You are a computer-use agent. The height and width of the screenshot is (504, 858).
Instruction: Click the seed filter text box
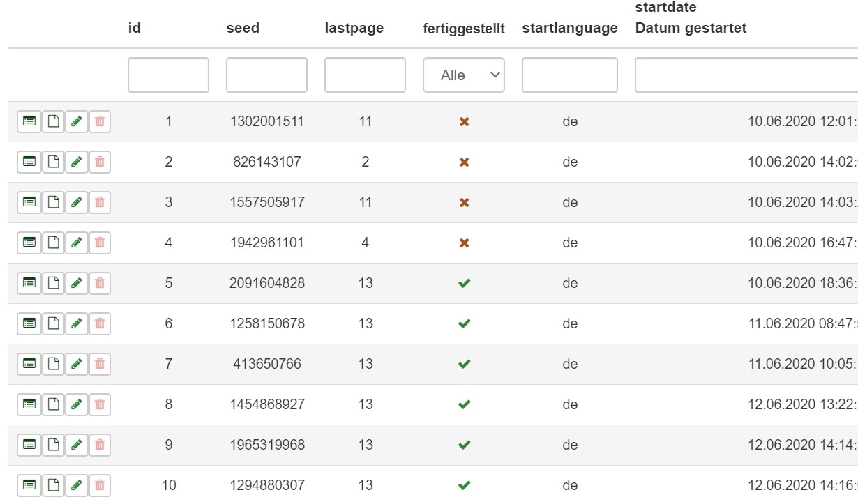pos(266,75)
